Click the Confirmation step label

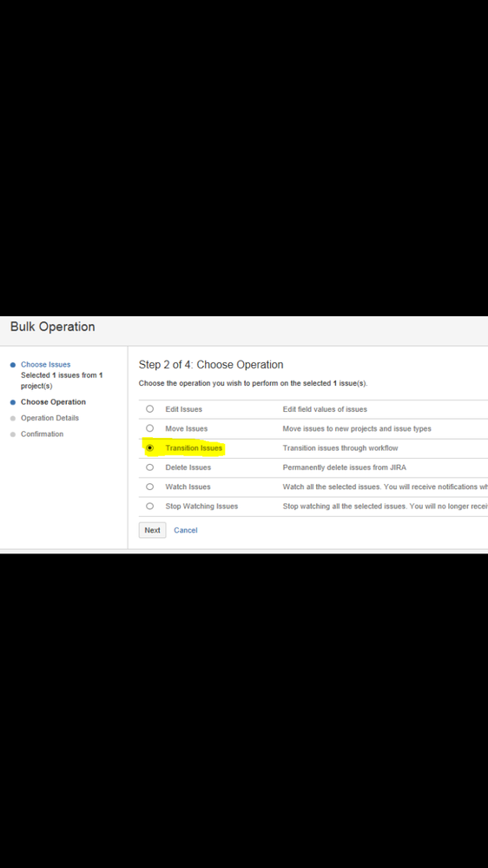coord(42,434)
